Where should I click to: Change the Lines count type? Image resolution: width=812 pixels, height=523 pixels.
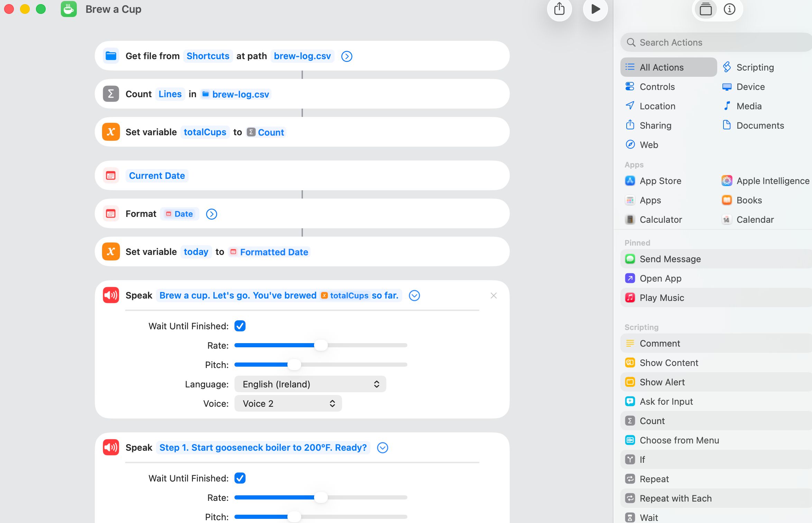click(x=170, y=94)
